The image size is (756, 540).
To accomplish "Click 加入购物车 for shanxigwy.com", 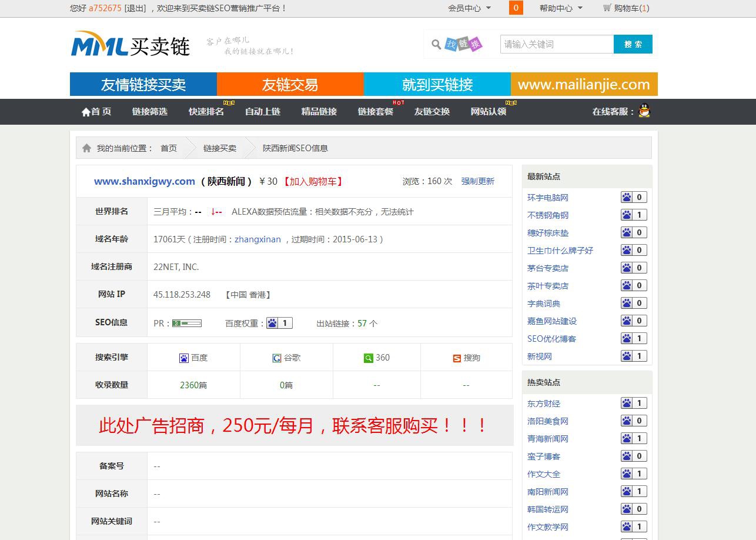I will 313,181.
